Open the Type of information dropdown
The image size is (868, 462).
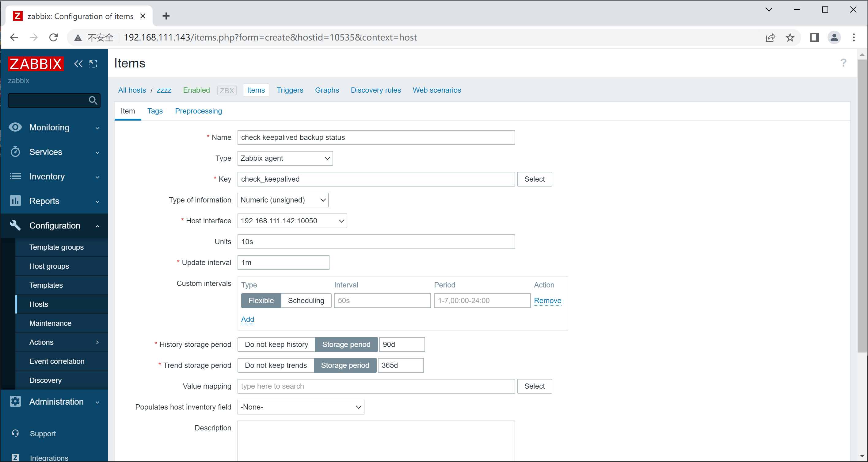pos(283,200)
